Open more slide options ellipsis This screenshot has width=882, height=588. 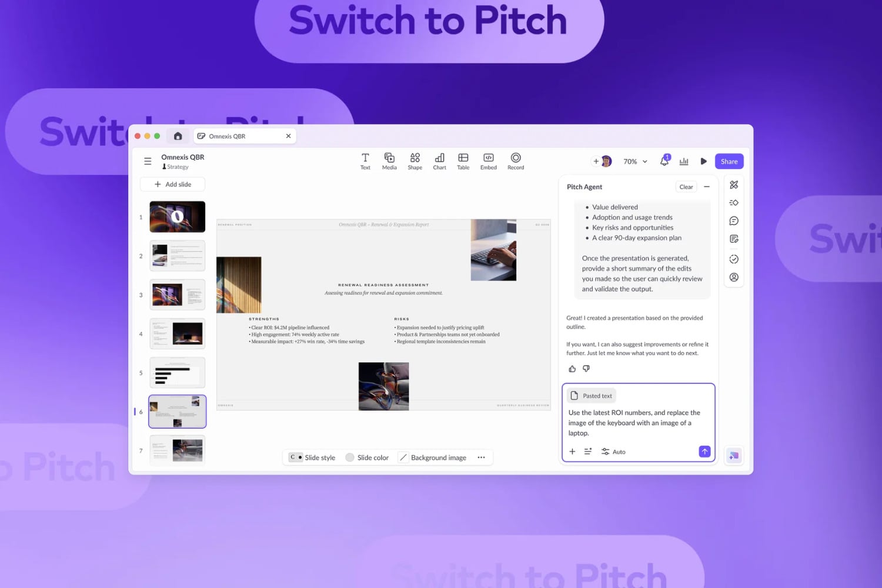481,457
